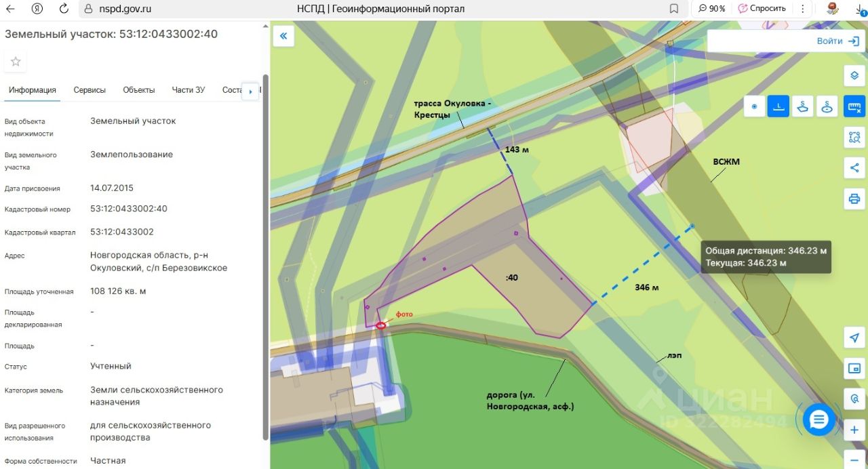This screenshot has height=469, width=868.
Task: Toggle the distance (L) measurement mode
Action: pos(778,106)
